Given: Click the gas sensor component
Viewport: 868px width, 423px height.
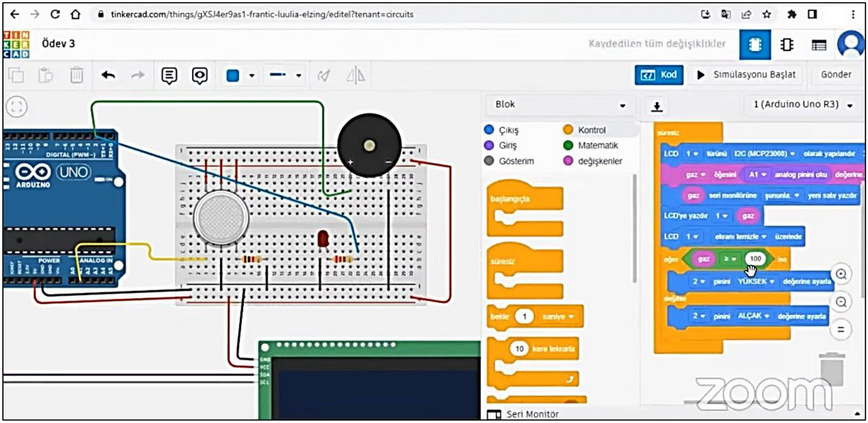Looking at the screenshot, I should (221, 218).
